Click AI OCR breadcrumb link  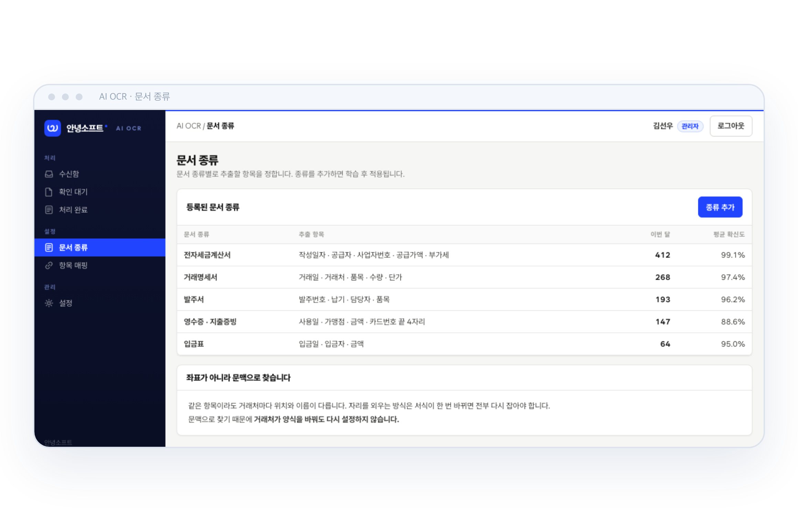[x=188, y=126]
